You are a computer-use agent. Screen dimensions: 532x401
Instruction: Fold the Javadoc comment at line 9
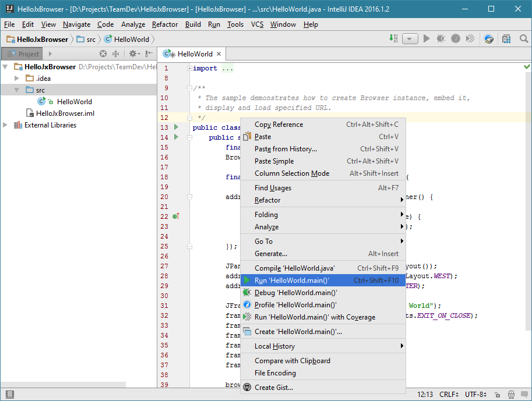[189, 88]
